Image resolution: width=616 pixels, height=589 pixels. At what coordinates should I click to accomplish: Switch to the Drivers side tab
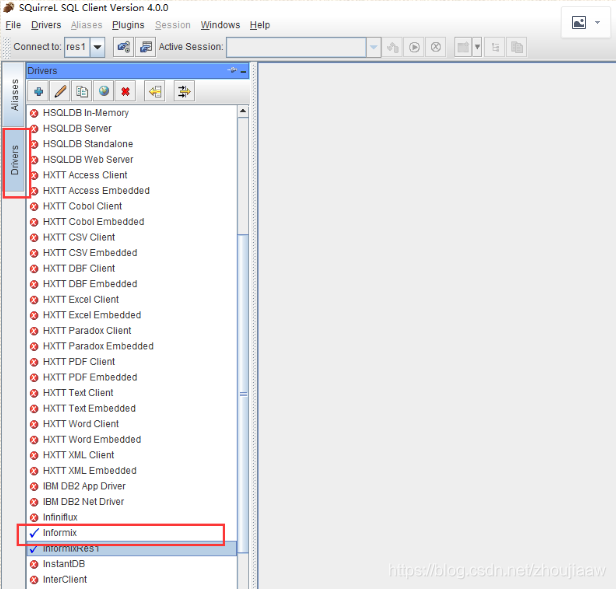[x=14, y=160]
